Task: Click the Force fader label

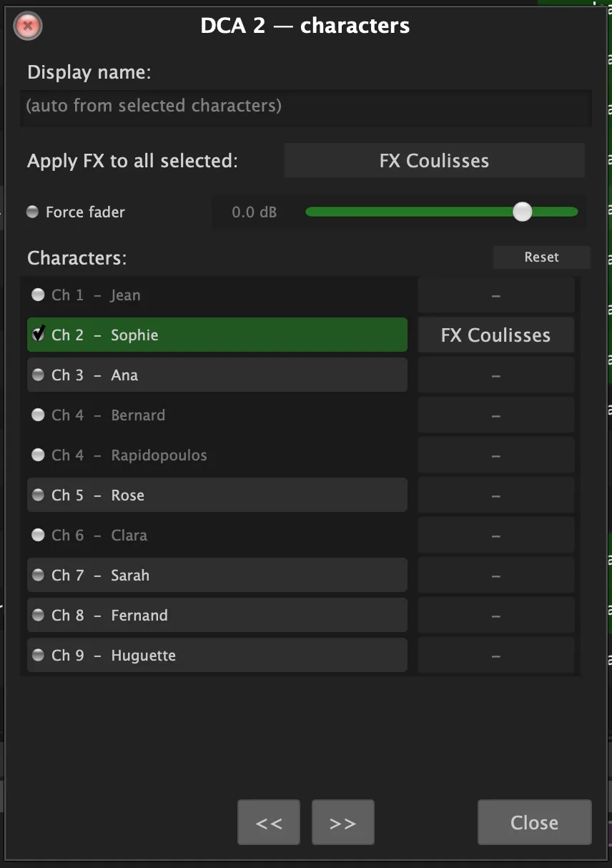Action: [x=85, y=212]
